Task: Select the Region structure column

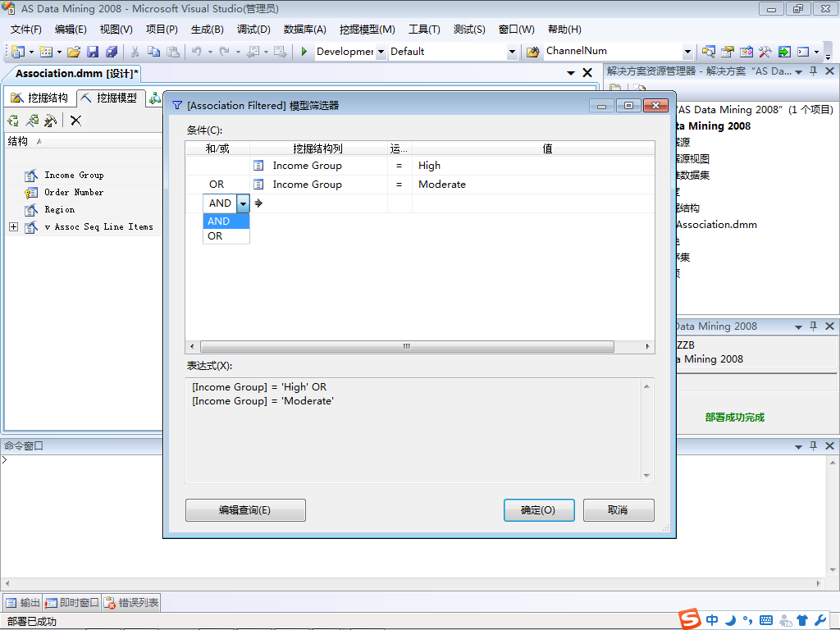Action: tap(59, 209)
